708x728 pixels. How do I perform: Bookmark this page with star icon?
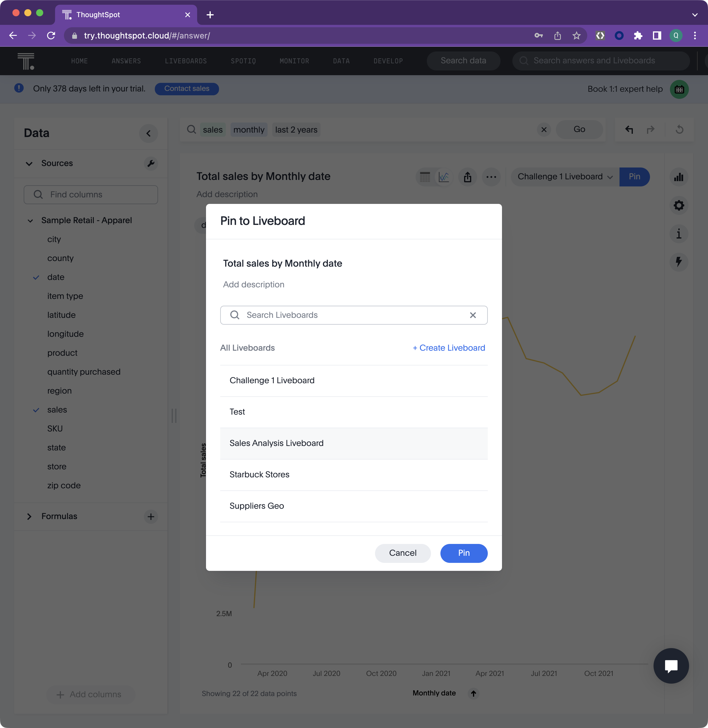[576, 36]
